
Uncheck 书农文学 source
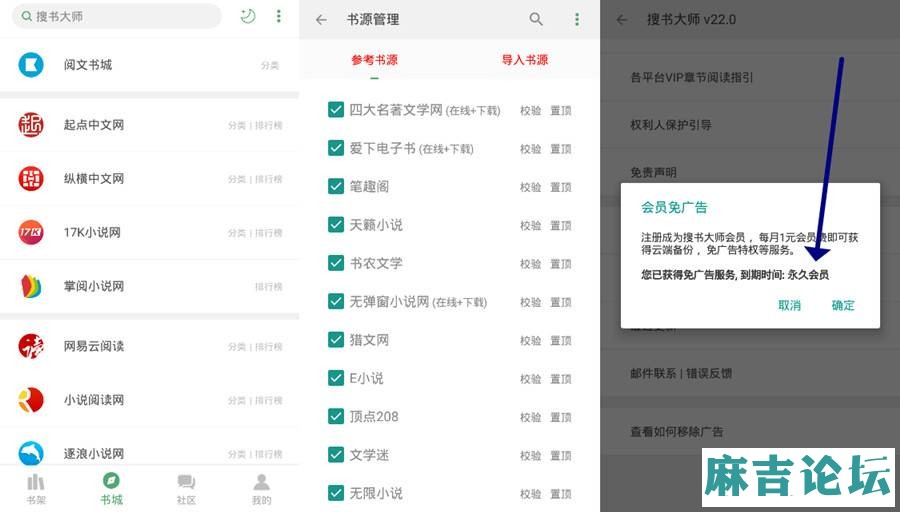tap(336, 263)
